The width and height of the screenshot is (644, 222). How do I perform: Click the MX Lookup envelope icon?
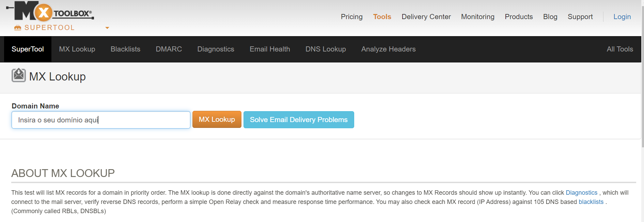pyautogui.click(x=19, y=75)
